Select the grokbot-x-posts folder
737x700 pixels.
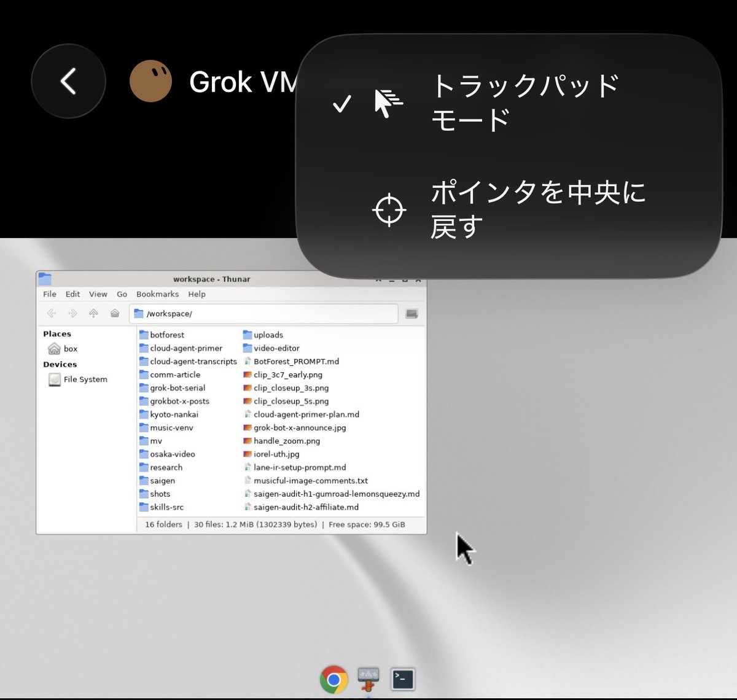[x=174, y=401]
